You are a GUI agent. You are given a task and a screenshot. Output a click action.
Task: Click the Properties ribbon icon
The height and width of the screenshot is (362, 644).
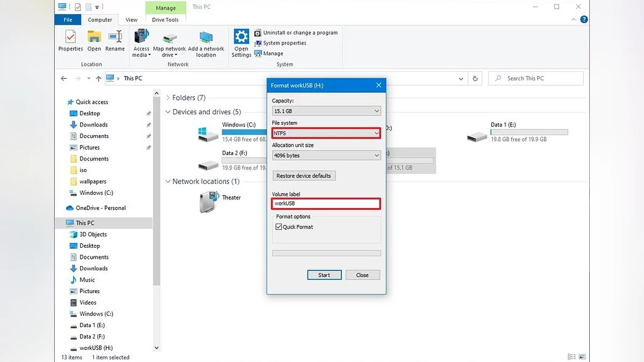coord(70,38)
